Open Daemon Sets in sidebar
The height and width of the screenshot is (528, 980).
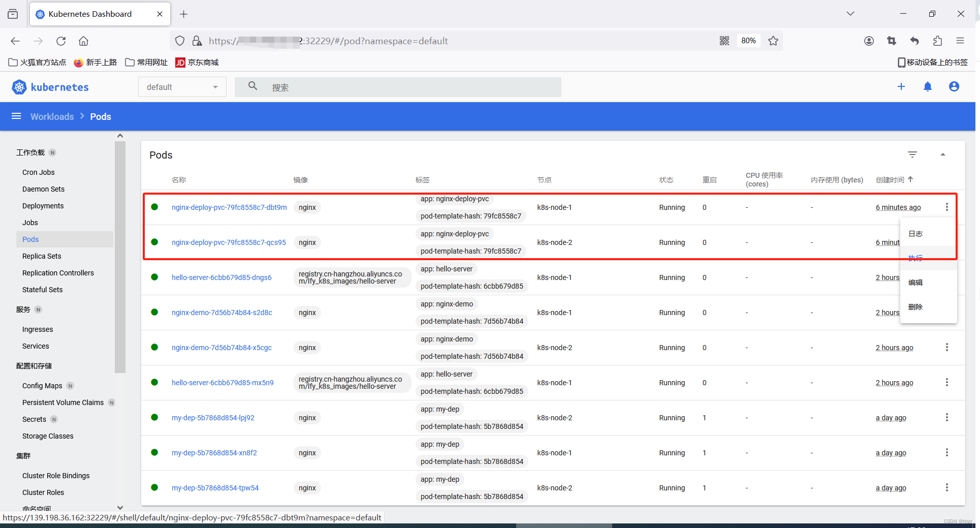(x=44, y=189)
